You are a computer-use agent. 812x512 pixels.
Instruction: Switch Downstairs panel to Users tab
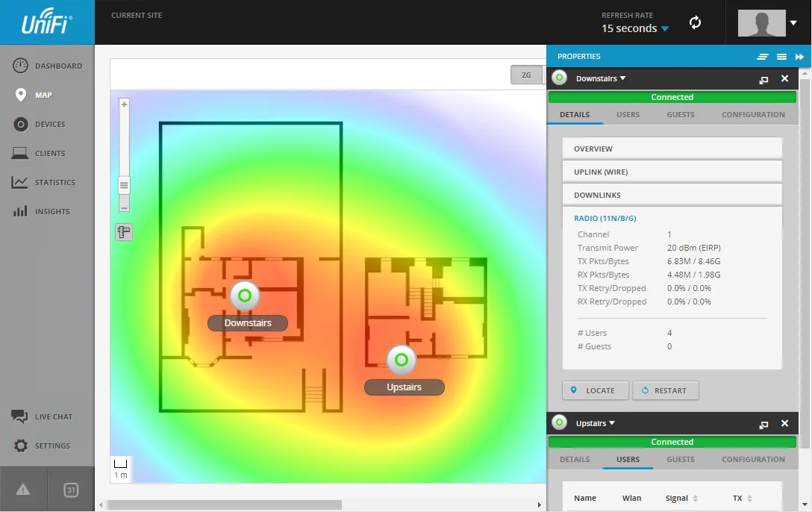(628, 114)
